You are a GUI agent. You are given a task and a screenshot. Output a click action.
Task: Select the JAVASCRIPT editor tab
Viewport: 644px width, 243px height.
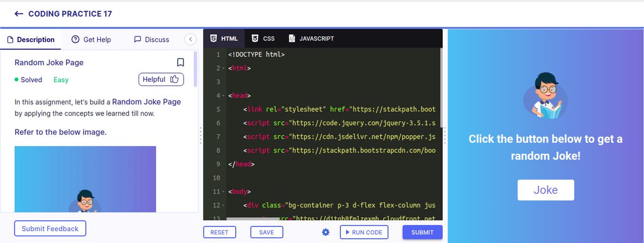click(x=311, y=38)
